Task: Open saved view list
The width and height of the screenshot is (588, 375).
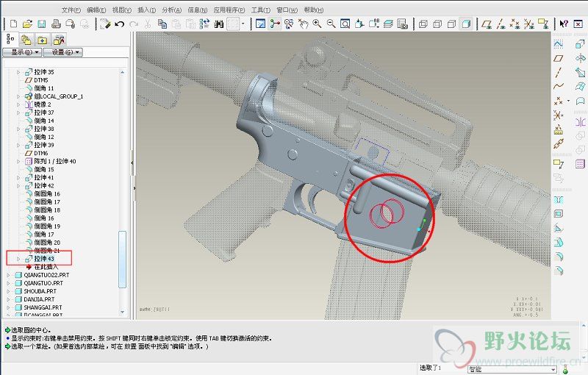Action: 374,24
